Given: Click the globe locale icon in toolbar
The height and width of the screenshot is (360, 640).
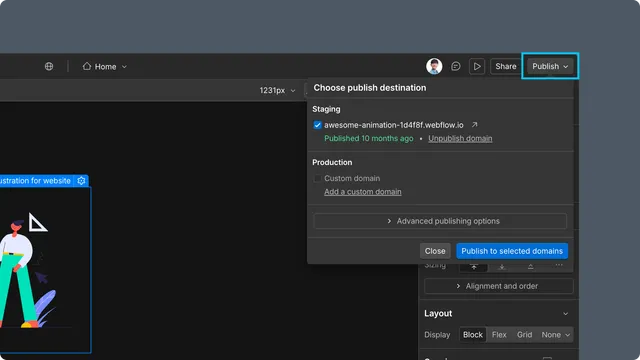Looking at the screenshot, I should click(49, 66).
